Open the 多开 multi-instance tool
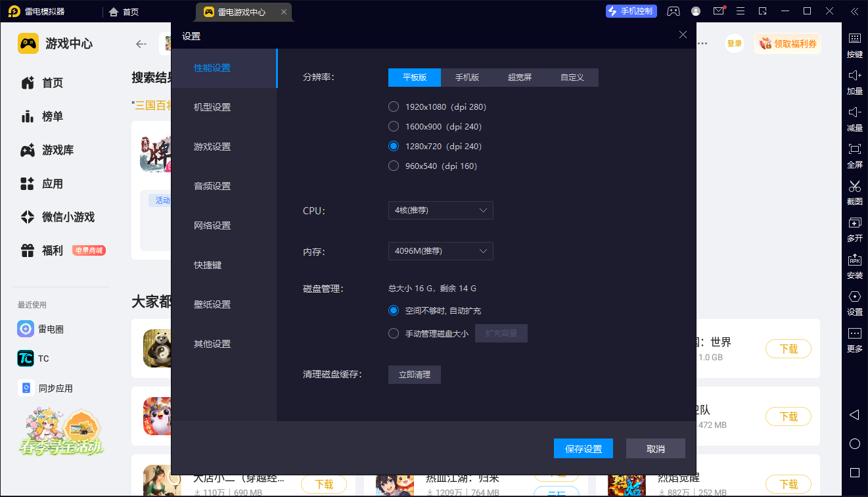The width and height of the screenshot is (868, 497). click(x=854, y=229)
